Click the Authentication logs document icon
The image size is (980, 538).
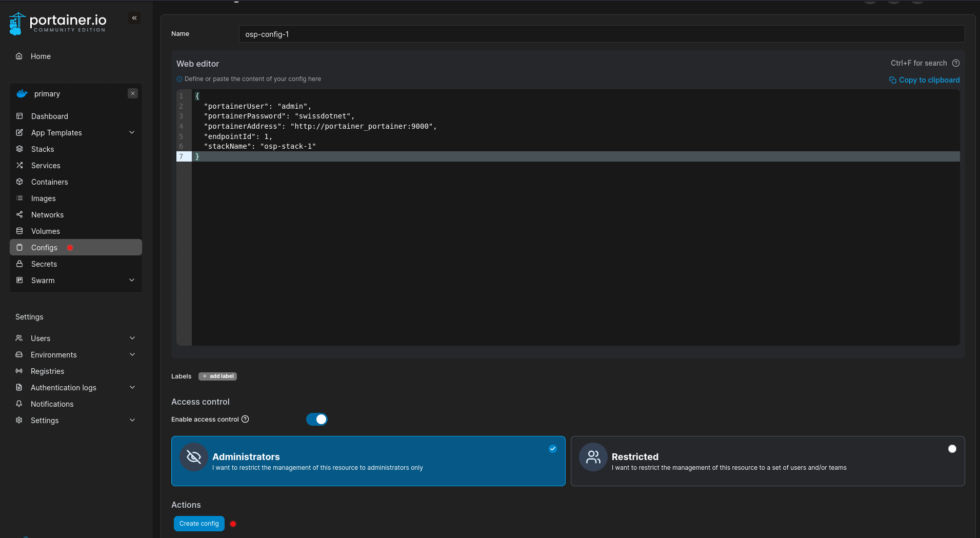click(19, 387)
